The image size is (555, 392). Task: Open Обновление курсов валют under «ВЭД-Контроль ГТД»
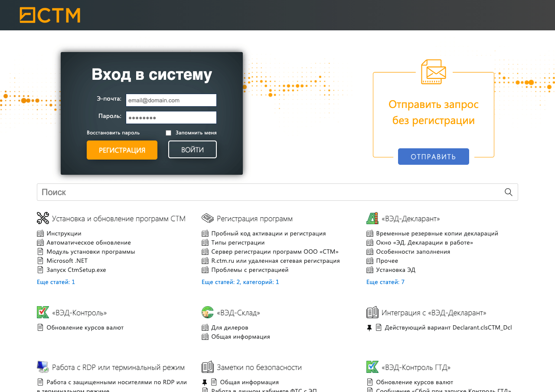[x=415, y=382]
